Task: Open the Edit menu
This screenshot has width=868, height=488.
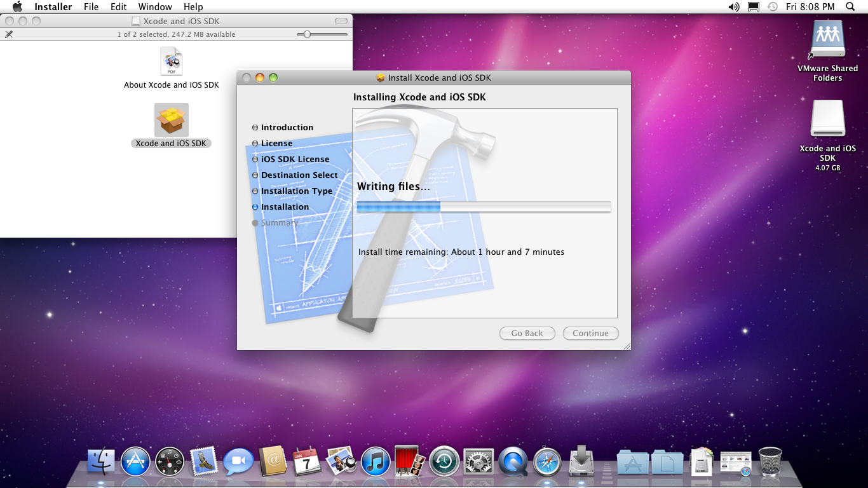Action: 118,7
